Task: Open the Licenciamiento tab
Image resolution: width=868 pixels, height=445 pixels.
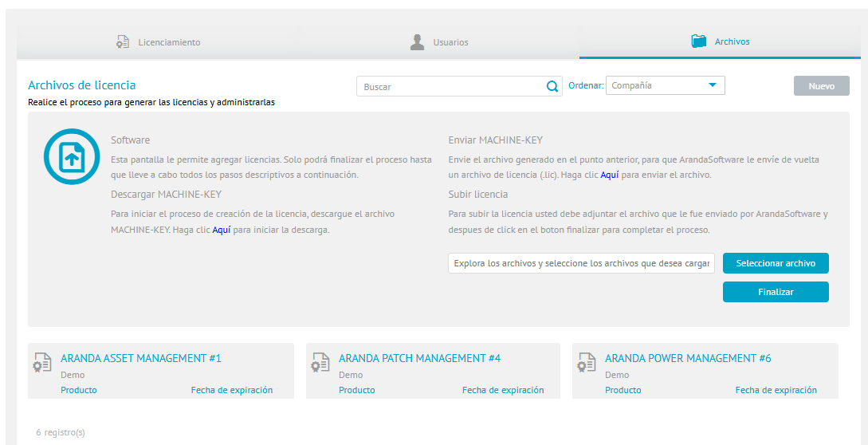Action: click(157, 42)
